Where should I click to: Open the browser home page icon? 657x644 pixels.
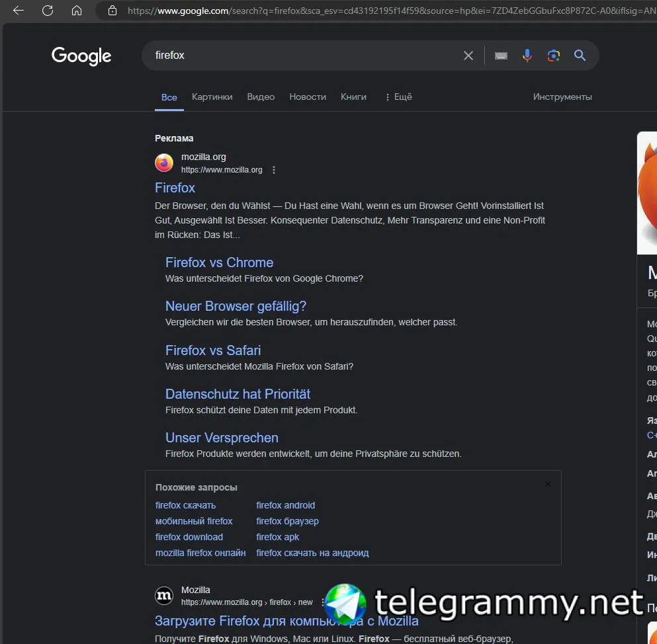click(77, 11)
